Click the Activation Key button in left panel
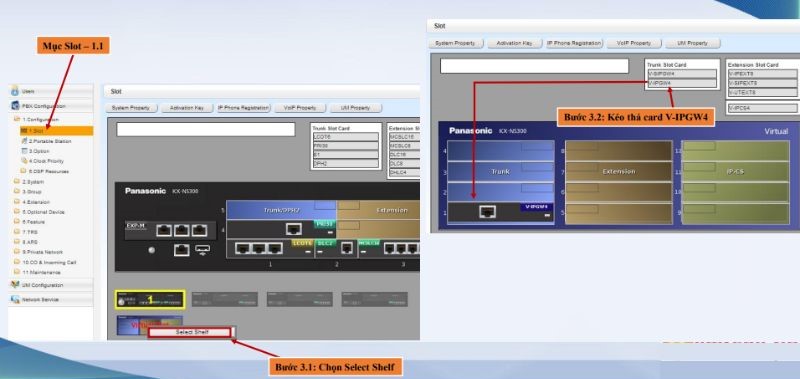 click(x=187, y=108)
